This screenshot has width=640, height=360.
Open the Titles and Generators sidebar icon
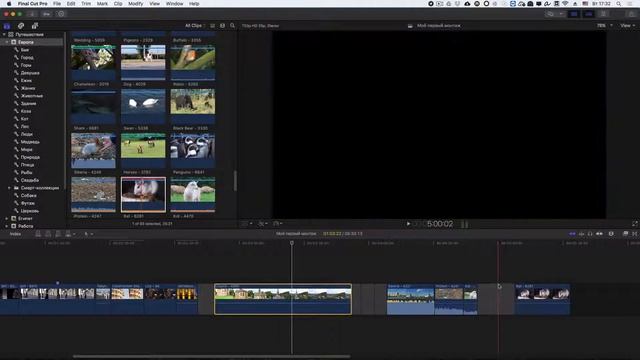pyautogui.click(x=35, y=26)
